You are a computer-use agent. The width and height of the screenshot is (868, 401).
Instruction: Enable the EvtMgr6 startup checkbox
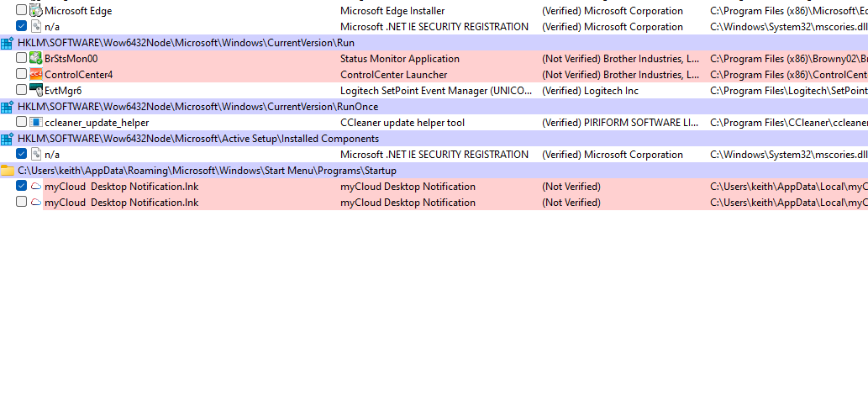(21, 90)
